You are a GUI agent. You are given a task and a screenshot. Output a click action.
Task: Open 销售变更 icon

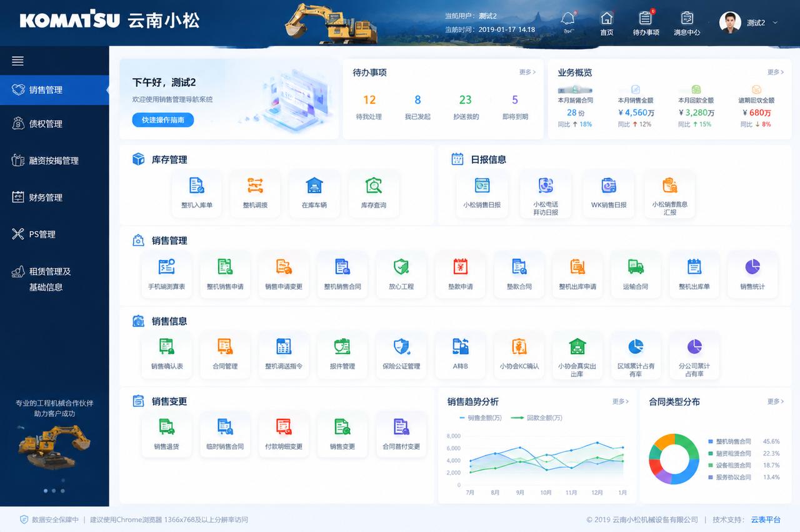click(342, 427)
